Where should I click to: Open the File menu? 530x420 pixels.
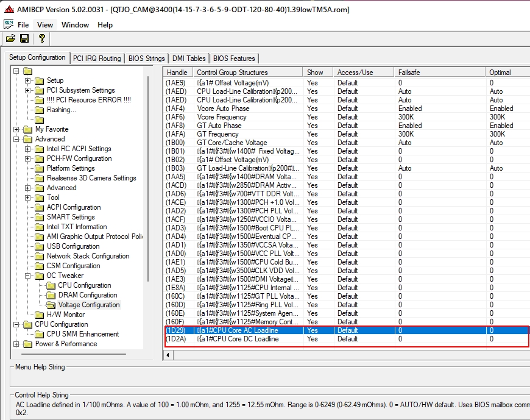tap(23, 24)
